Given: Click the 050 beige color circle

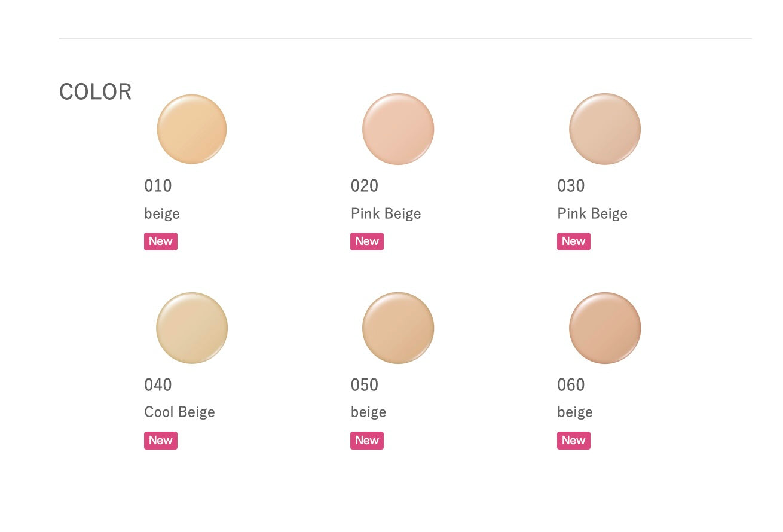Looking at the screenshot, I should pos(398,328).
